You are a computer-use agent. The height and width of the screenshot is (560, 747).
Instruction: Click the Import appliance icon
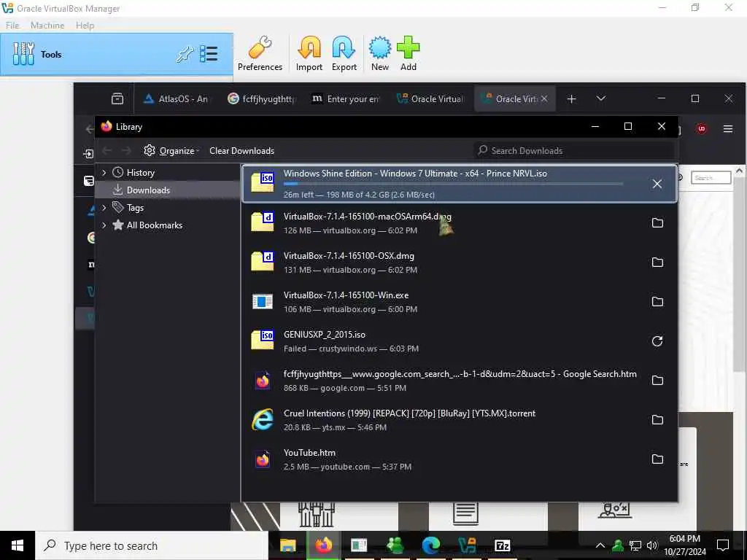(x=309, y=53)
